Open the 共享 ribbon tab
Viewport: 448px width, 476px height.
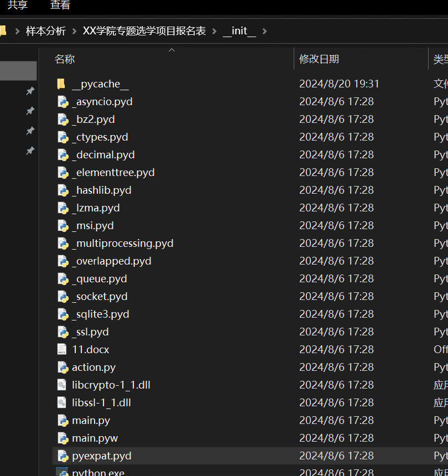coord(18,6)
